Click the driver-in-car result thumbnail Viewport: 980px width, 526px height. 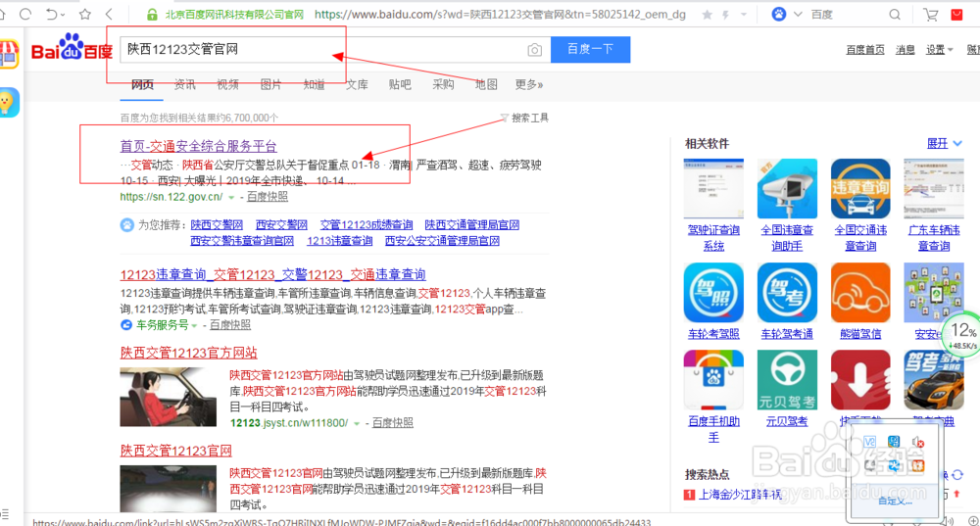point(169,397)
